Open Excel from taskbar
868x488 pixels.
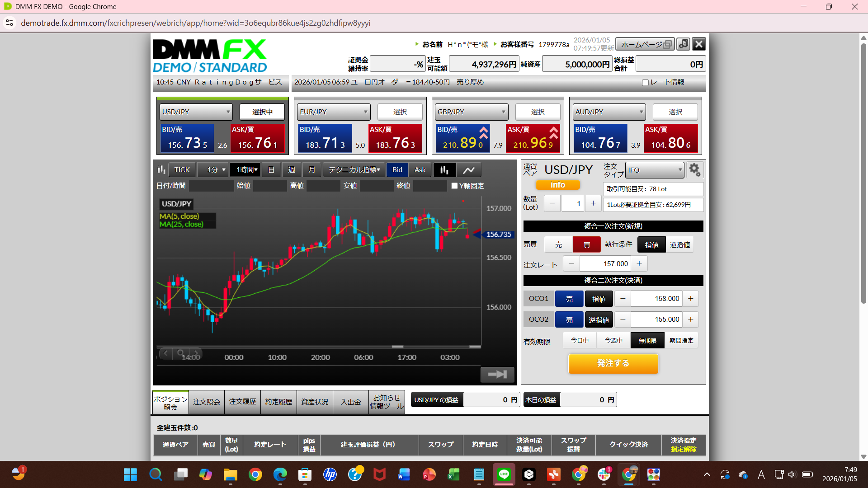coord(453,474)
